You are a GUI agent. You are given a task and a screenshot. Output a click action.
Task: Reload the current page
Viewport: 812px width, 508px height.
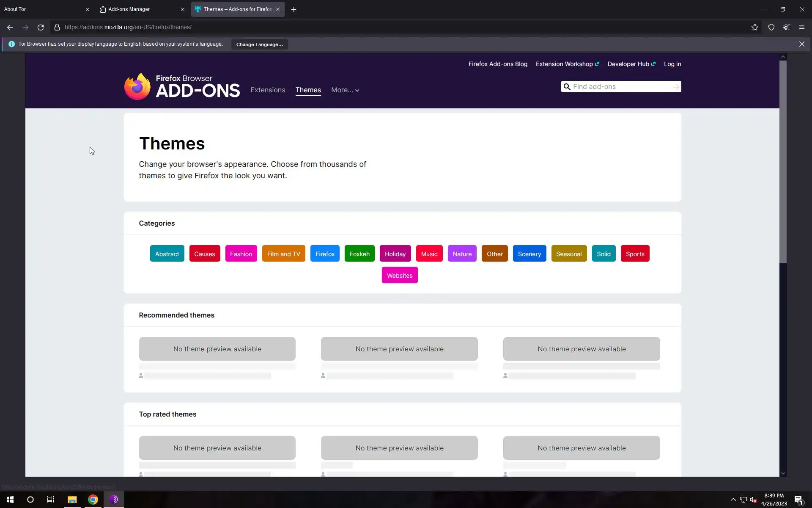click(41, 27)
